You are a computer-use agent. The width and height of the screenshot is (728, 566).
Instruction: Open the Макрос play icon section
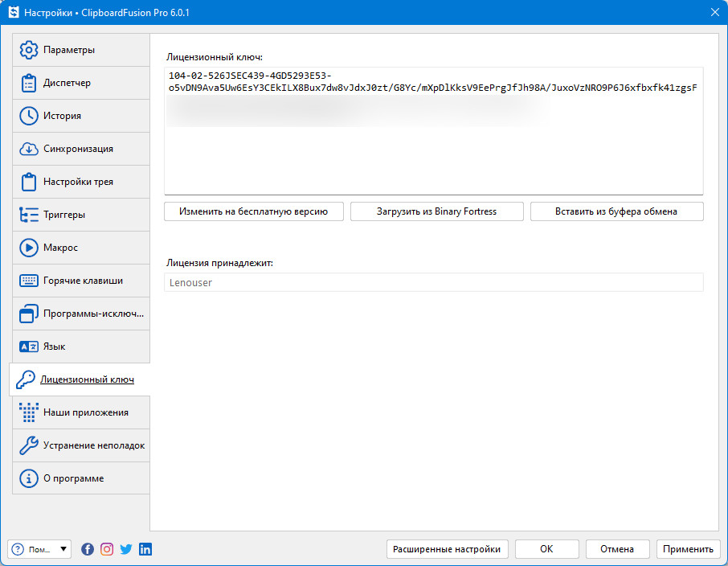coord(29,248)
